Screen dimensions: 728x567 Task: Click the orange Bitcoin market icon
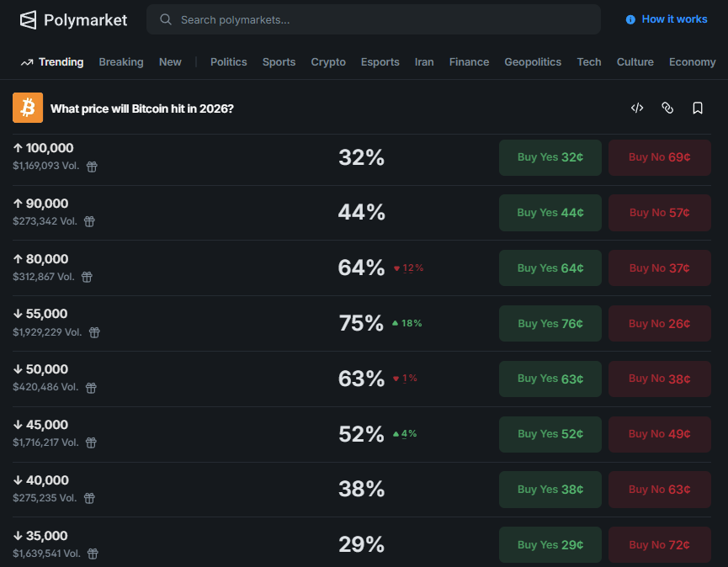point(28,108)
